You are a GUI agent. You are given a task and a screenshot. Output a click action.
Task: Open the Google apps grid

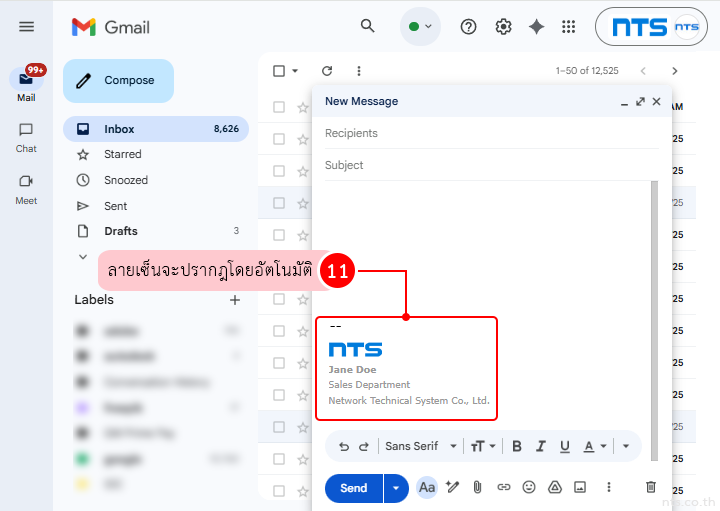(x=568, y=27)
